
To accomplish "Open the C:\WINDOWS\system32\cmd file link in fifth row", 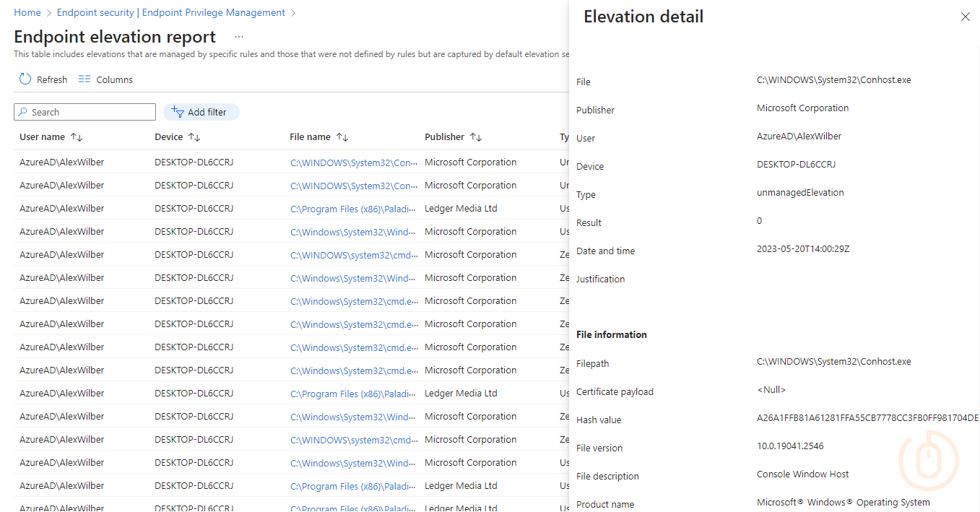I will (x=354, y=256).
